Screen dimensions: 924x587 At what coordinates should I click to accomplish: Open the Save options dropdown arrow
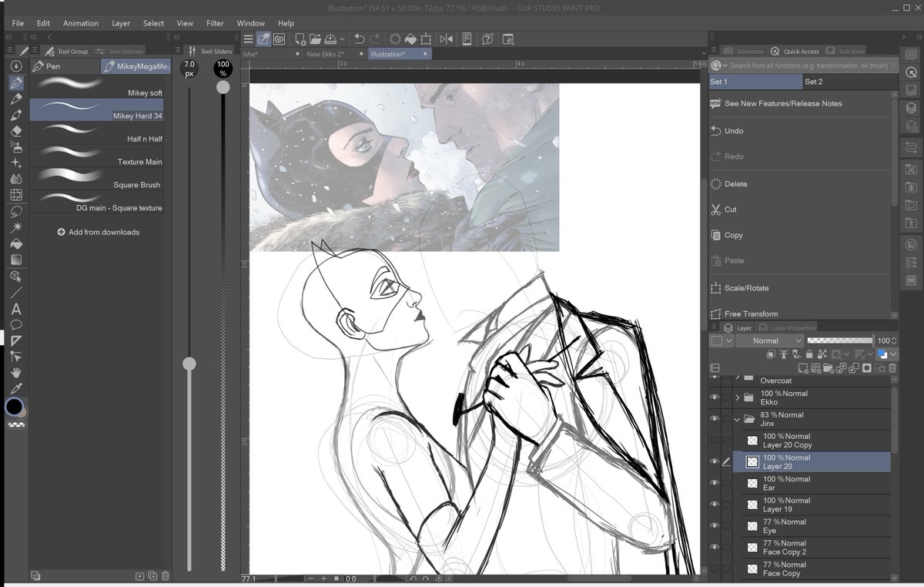[x=342, y=39]
